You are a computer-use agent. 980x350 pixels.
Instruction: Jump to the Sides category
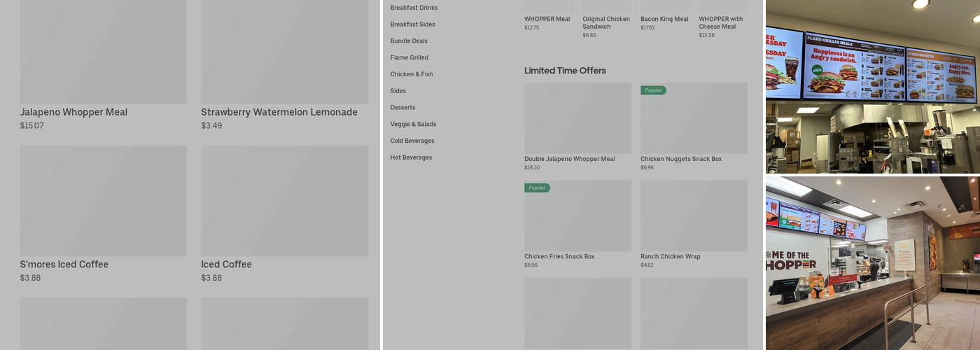[398, 91]
